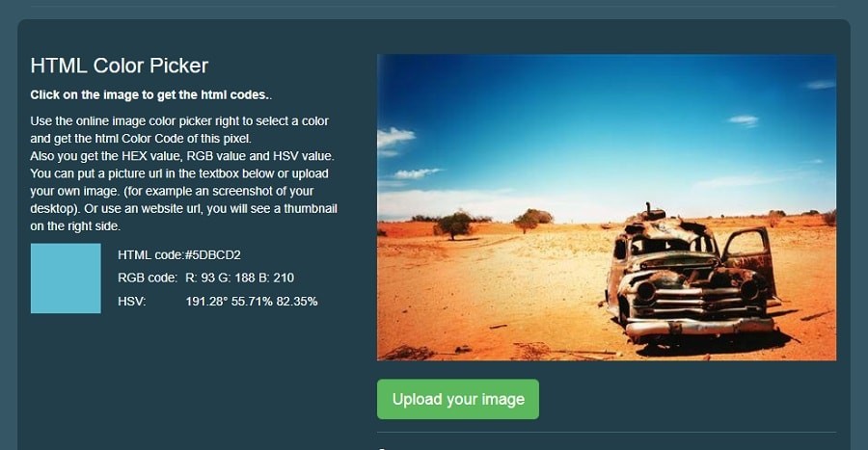Click the small bush at the far-right horizon
Image resolution: width=868 pixels, height=450 pixels.
[x=829, y=217]
